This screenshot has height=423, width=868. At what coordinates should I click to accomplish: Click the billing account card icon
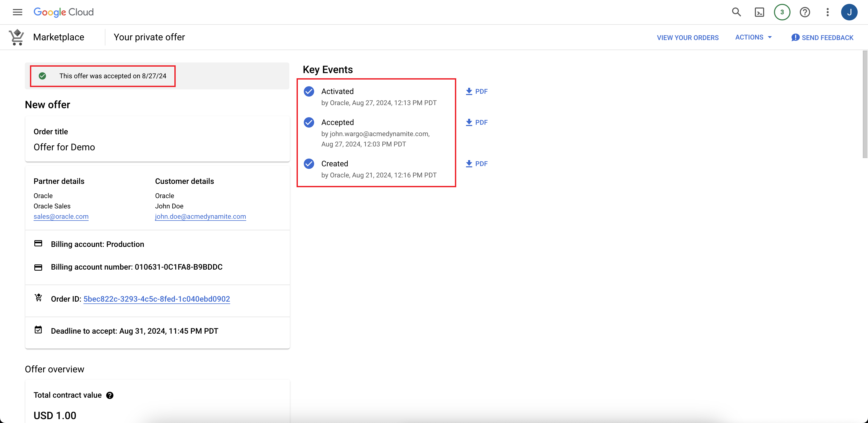[x=38, y=244]
